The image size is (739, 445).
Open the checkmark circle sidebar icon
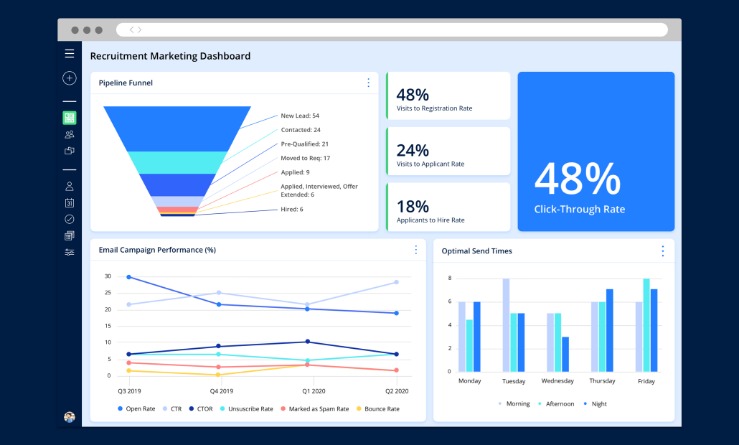[x=69, y=218]
